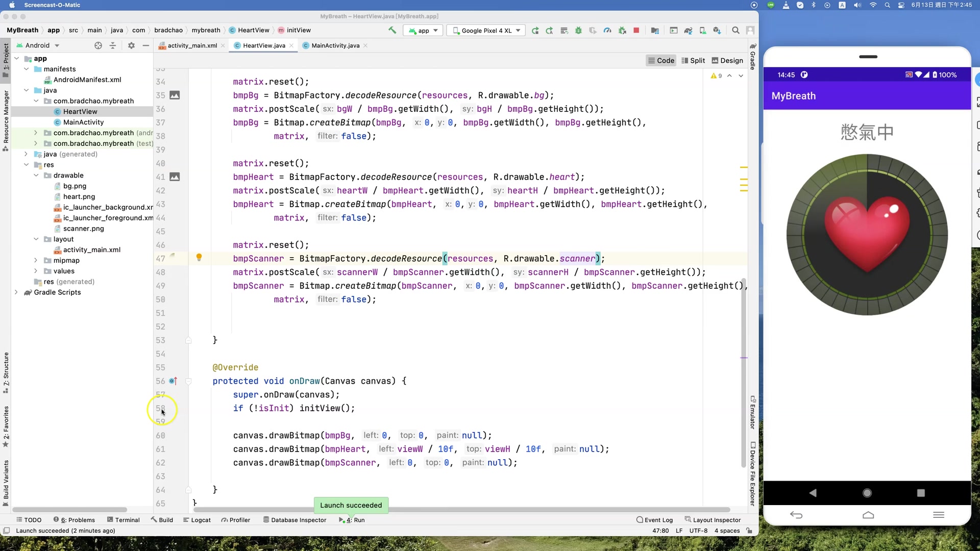Open the Profiler gauge icon in toolbar

coord(607,31)
